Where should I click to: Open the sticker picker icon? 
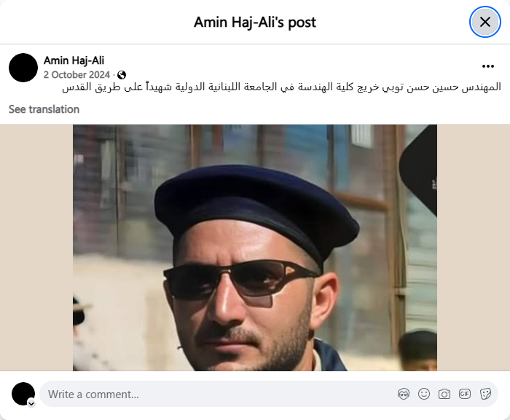(485, 394)
